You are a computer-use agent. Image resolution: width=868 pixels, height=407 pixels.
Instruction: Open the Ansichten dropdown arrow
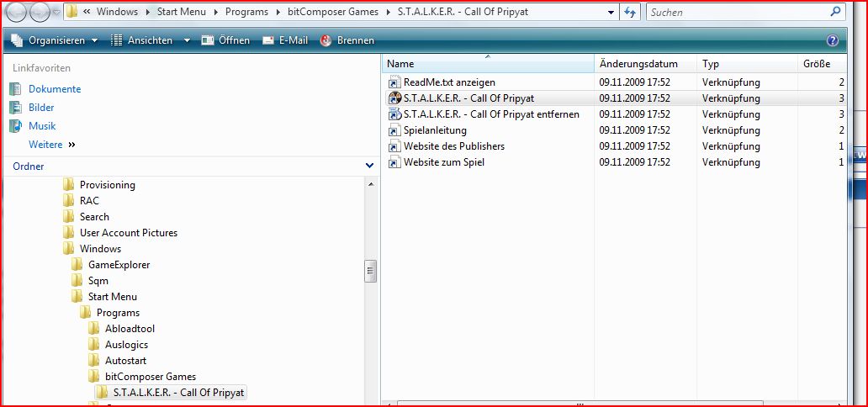[x=187, y=40]
